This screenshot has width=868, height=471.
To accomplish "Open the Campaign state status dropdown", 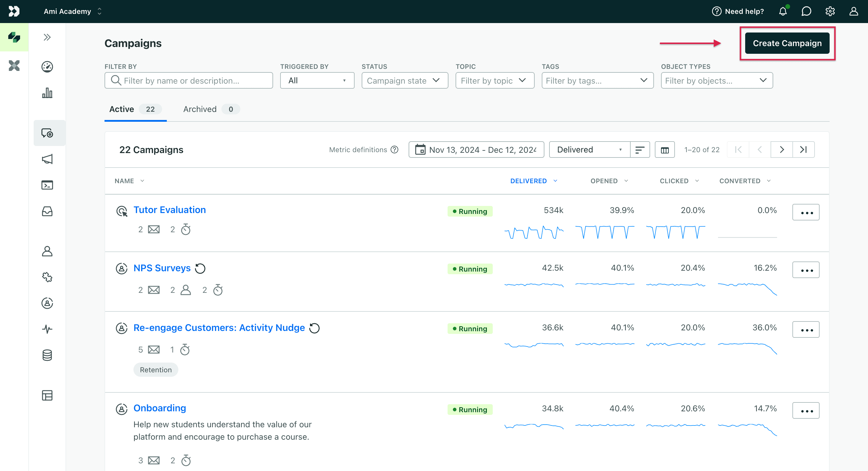I will click(x=404, y=80).
